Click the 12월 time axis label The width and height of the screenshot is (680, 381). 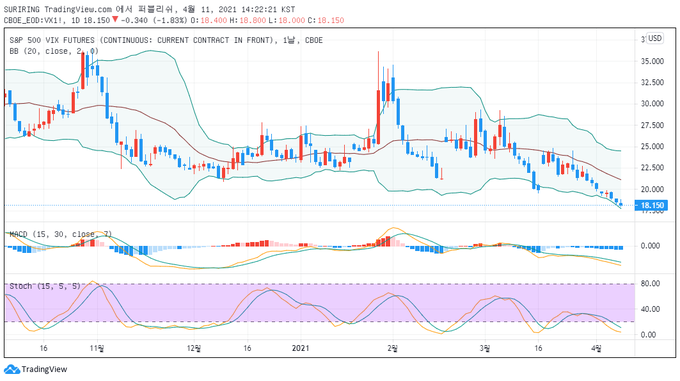[194, 348]
